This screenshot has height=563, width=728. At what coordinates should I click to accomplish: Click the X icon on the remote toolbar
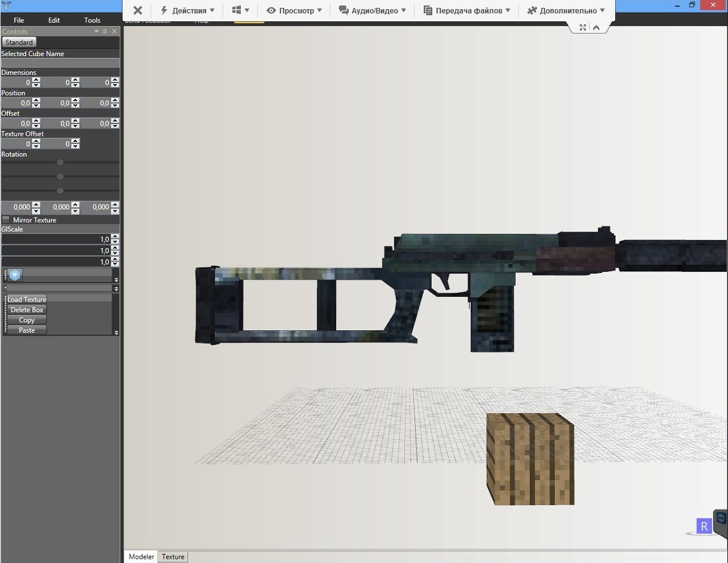click(x=137, y=10)
